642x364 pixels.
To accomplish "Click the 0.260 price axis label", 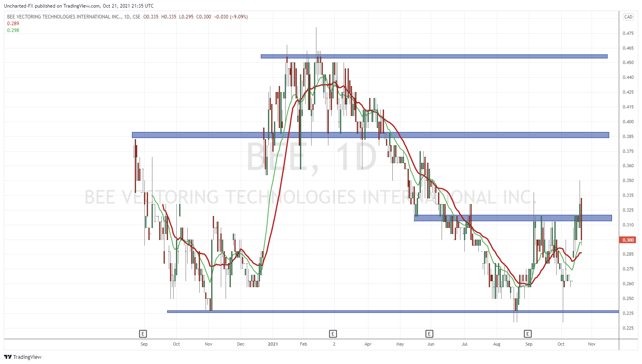I will click(628, 284).
